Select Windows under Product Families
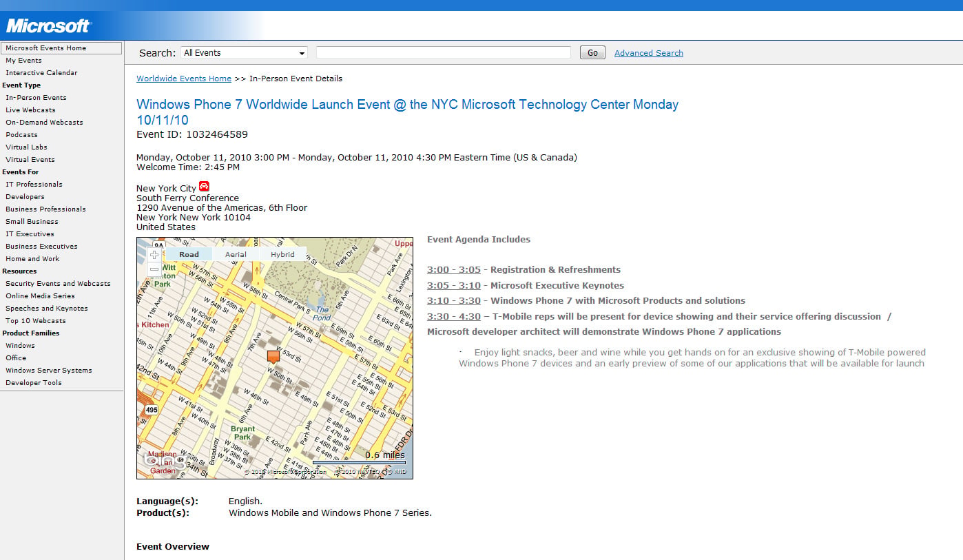This screenshot has height=560, width=963. tap(20, 346)
